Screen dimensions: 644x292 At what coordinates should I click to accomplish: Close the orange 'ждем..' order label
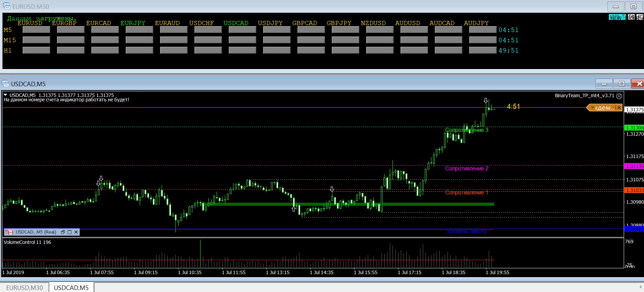tap(619, 108)
